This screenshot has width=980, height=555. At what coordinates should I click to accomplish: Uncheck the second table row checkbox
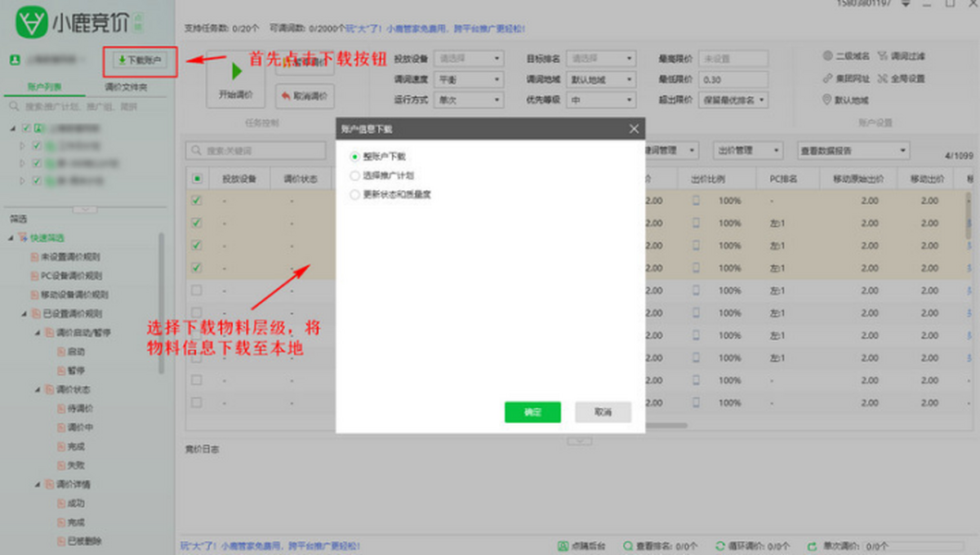coord(197,223)
